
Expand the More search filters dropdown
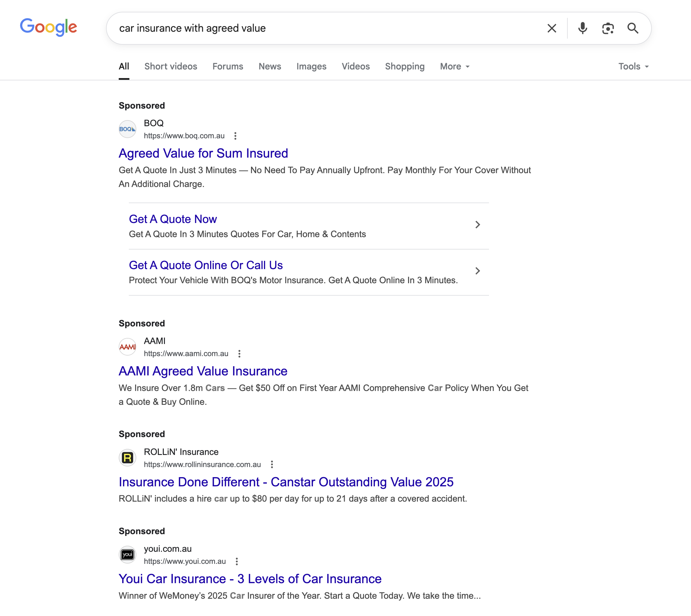(454, 67)
